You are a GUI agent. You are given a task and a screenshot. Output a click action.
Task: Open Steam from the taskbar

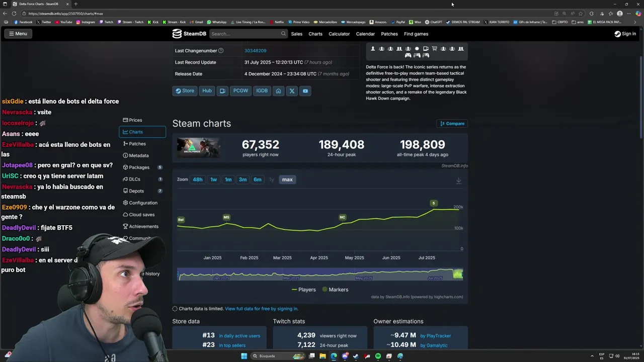click(x=356, y=356)
